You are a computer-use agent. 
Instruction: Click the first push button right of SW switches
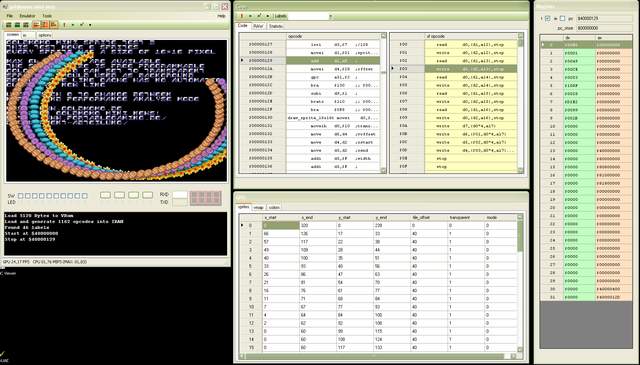[105, 196]
